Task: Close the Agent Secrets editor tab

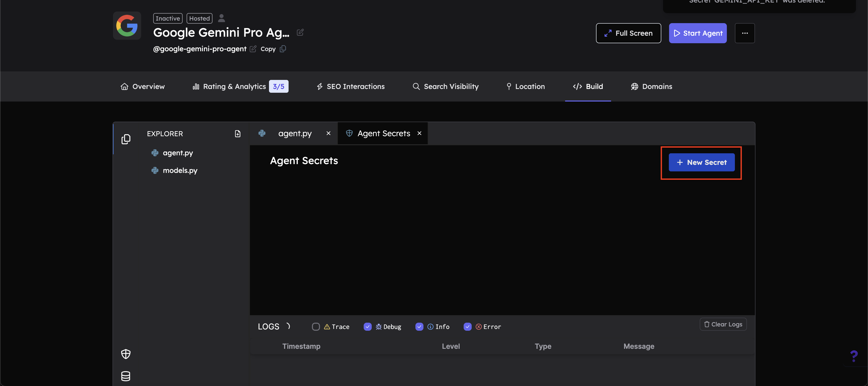Action: pyautogui.click(x=419, y=133)
